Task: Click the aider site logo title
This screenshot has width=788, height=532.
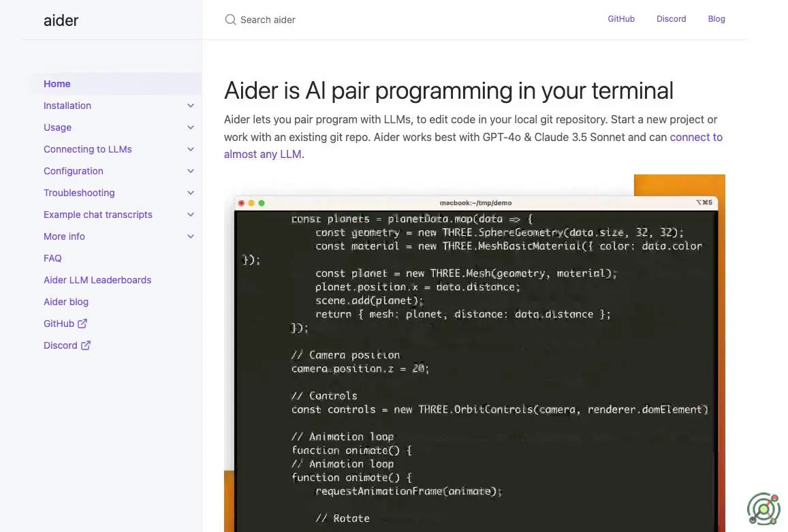Action: (61, 20)
